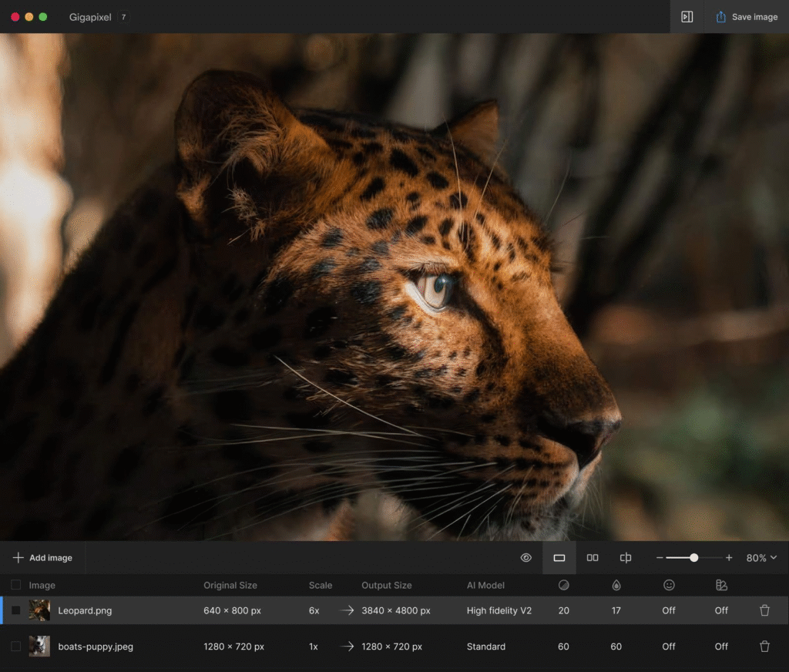
Task: Open Leopard.png 6x scale selector
Action: tap(314, 610)
